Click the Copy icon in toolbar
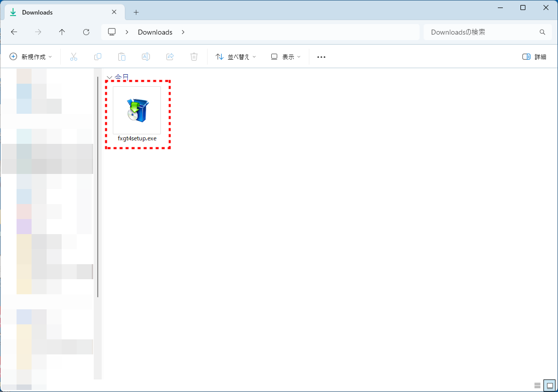558x392 pixels. pyautogui.click(x=98, y=57)
